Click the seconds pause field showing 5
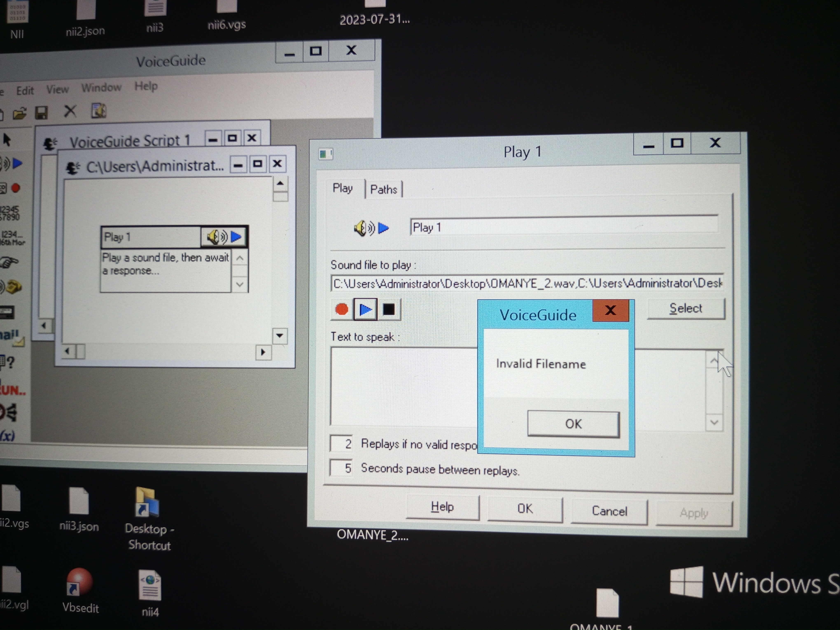840x630 pixels. point(341,468)
